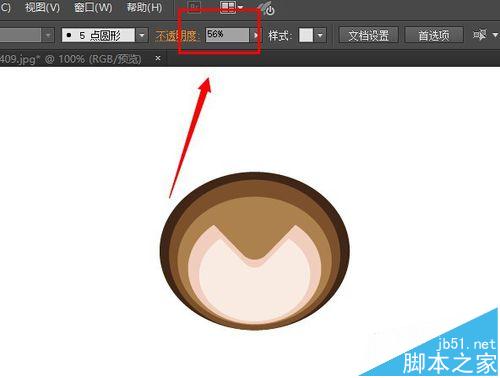Open the 视图(V) menu
The image size is (500, 378).
tap(42, 7)
